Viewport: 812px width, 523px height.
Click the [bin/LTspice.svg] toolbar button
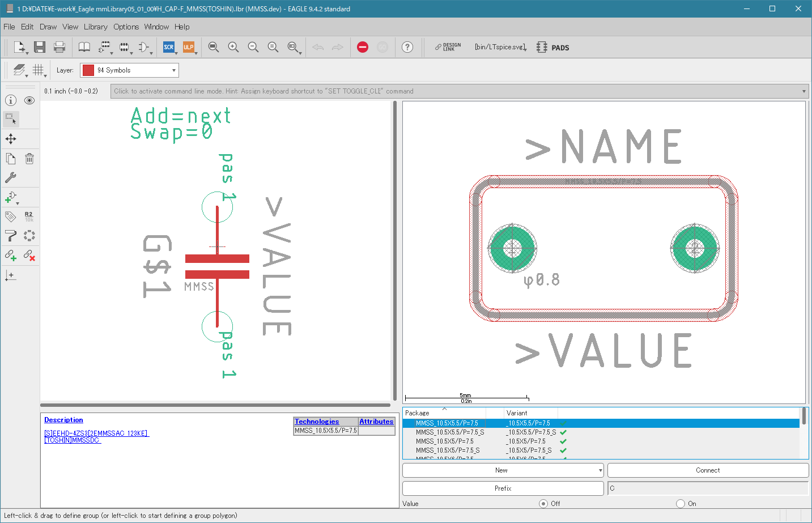tap(500, 47)
